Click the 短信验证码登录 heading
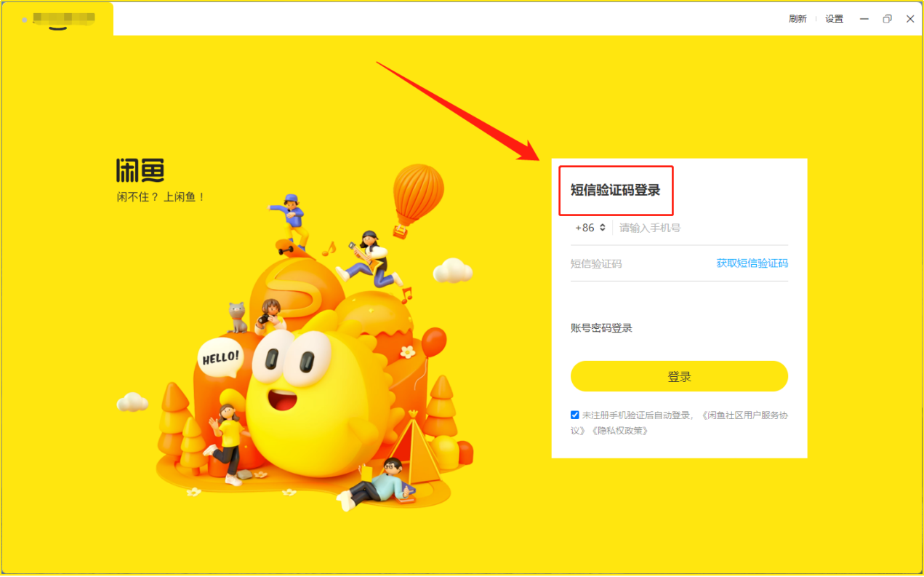Image resolution: width=924 pixels, height=577 pixels. point(615,191)
